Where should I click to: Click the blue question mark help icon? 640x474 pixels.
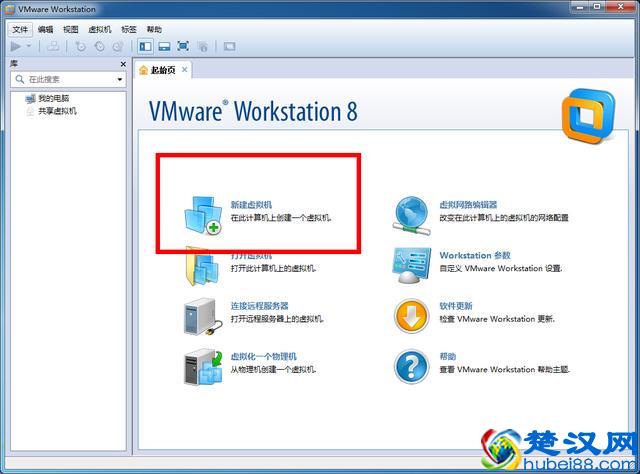411,367
